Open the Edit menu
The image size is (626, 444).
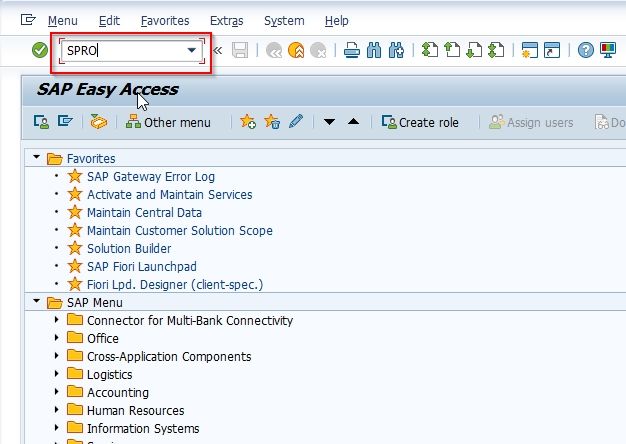[109, 21]
